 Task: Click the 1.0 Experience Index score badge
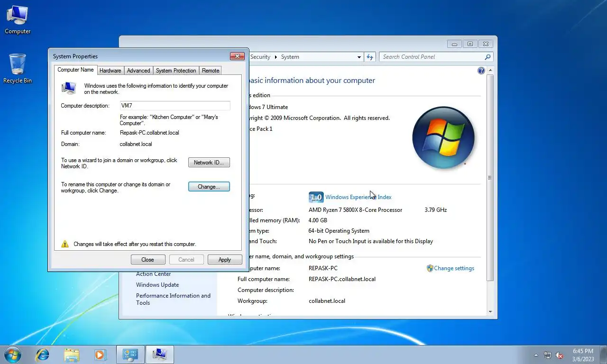click(x=316, y=197)
